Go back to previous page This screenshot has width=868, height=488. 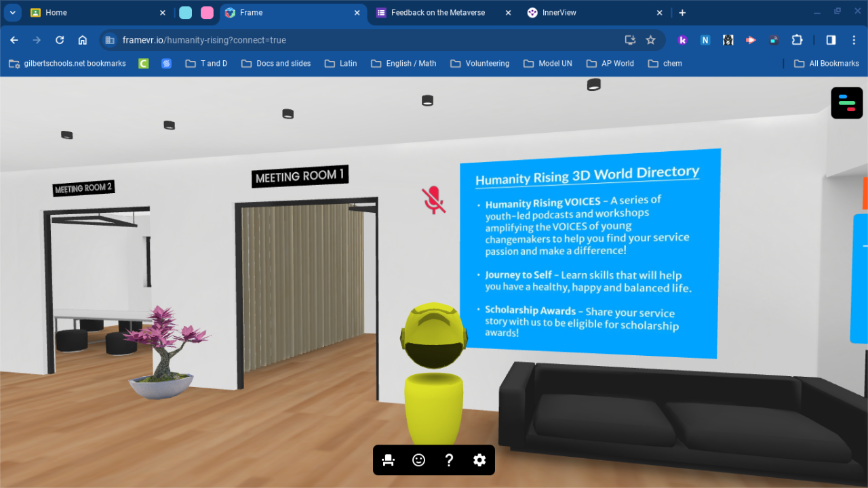tap(14, 40)
